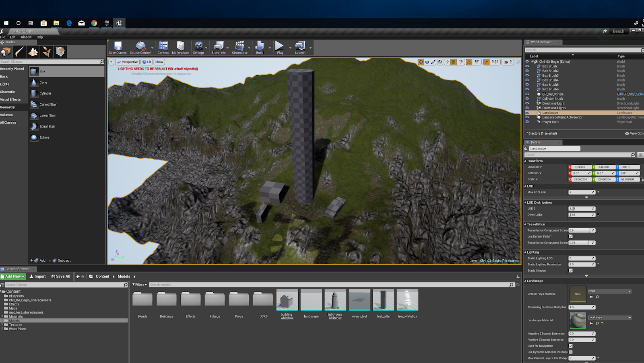The image size is (644, 363).
Task: Hide the Landscape actor via eye icon
Action: point(527,113)
